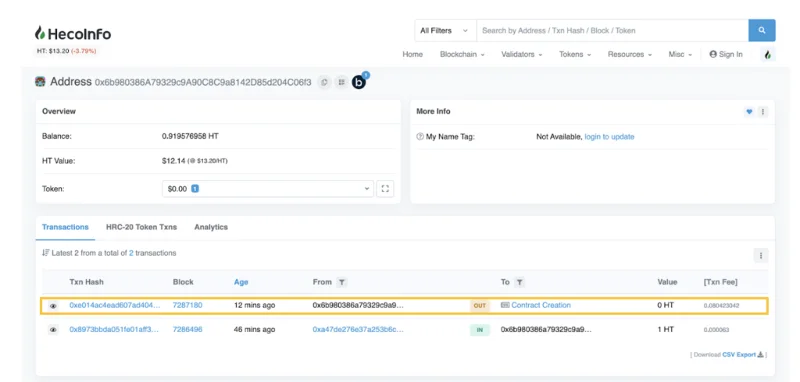Expand the Validators menu
Screen dimensions: 800x382
521,55
